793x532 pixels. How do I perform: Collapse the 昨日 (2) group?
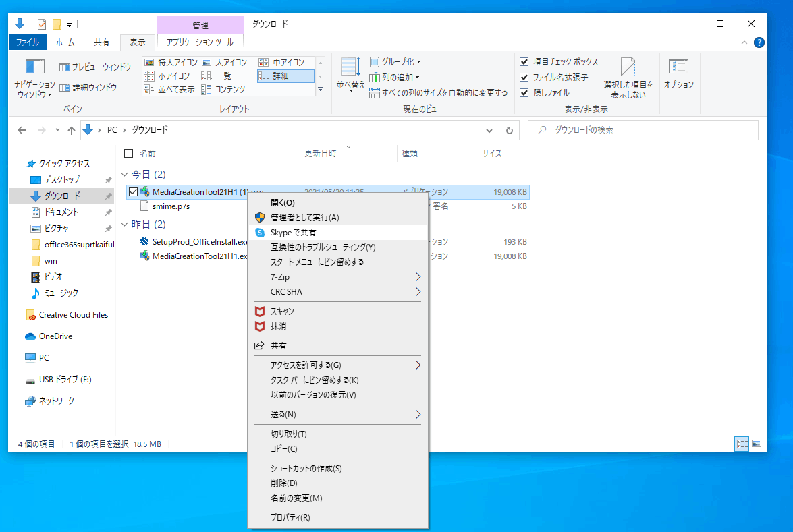point(124,225)
